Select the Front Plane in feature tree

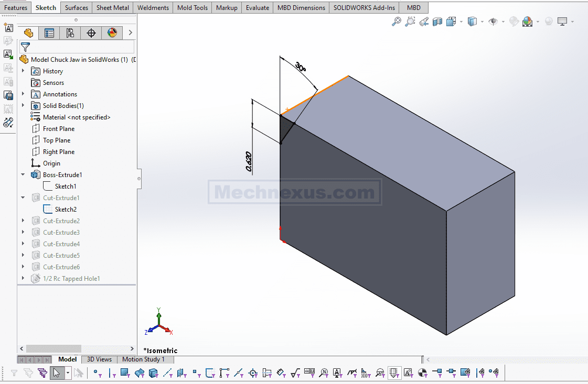pyautogui.click(x=58, y=129)
